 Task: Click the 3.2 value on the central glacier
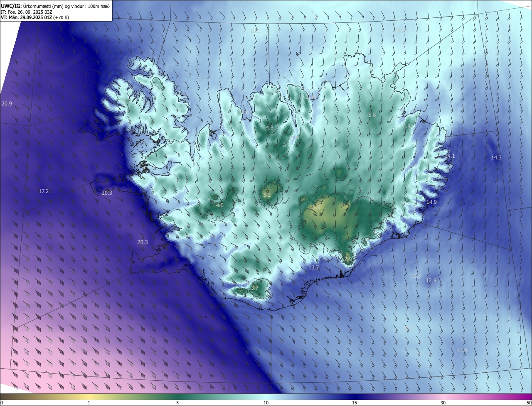(x=267, y=195)
